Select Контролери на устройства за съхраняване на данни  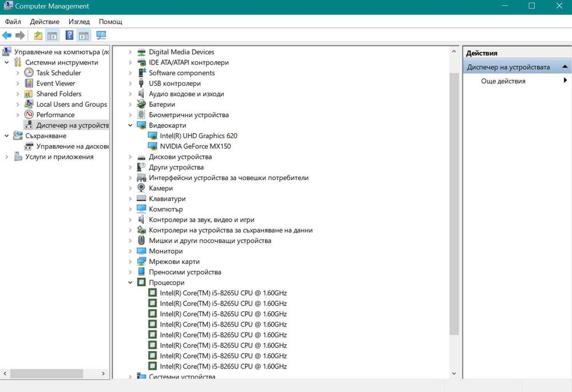(x=231, y=230)
